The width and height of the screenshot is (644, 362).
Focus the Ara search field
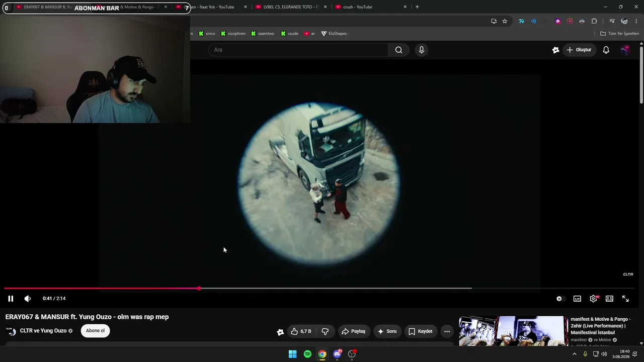(x=298, y=50)
